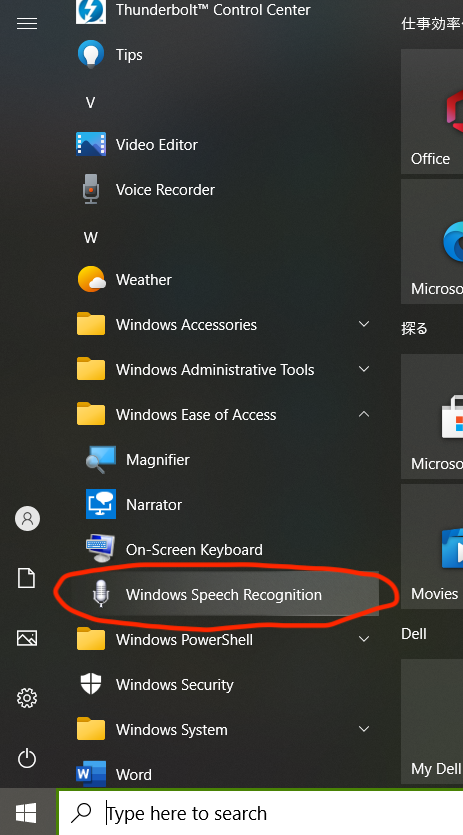Select 'Weather' label
Viewport: 463px width, 835px height.
144,280
